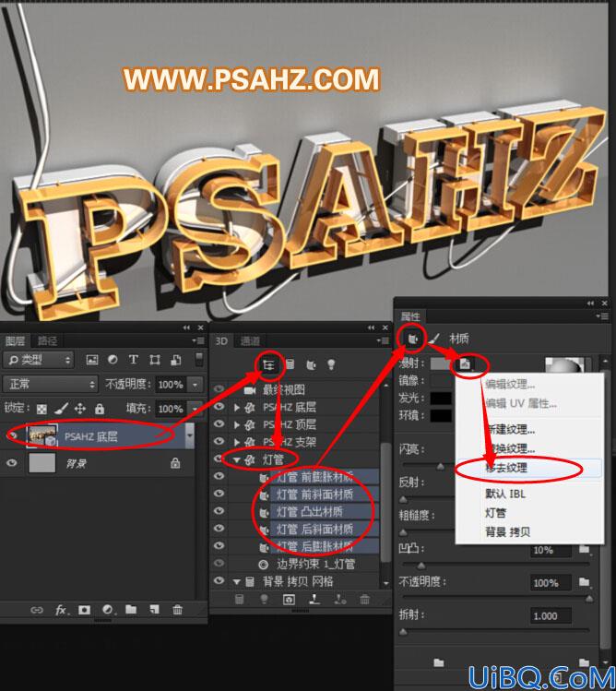Viewport: 616px width, 691px height.
Task: Click the 凹凸 bump texture folder icon
Action: click(x=585, y=549)
